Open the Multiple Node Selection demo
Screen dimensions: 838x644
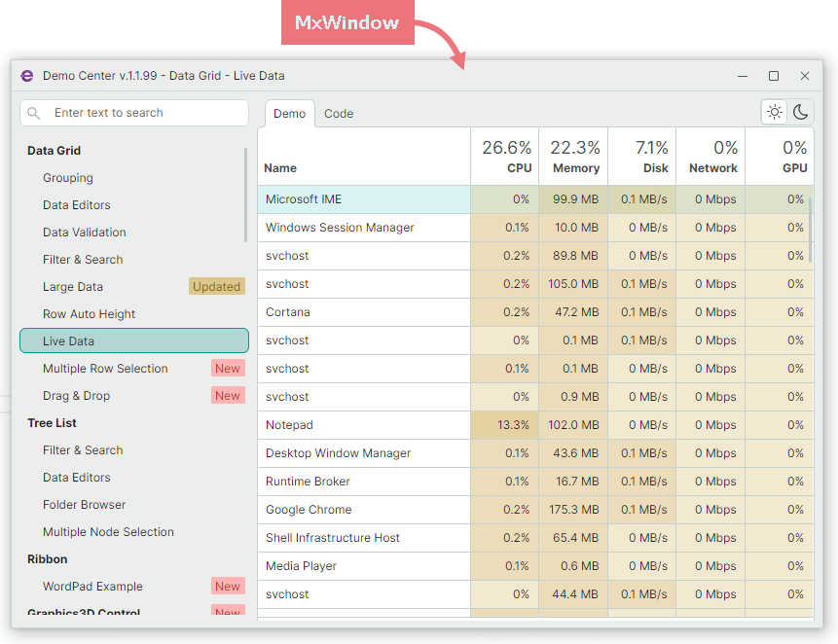[x=108, y=532]
